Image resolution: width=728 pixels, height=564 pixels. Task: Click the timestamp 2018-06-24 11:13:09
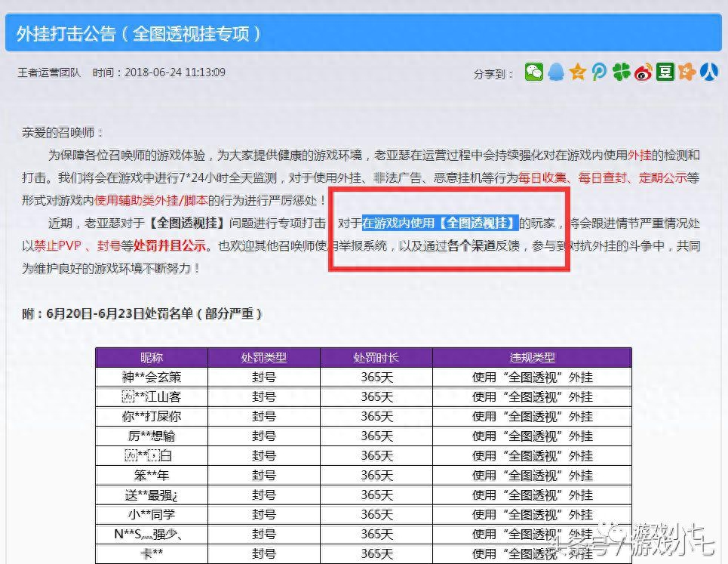pyautogui.click(x=175, y=72)
